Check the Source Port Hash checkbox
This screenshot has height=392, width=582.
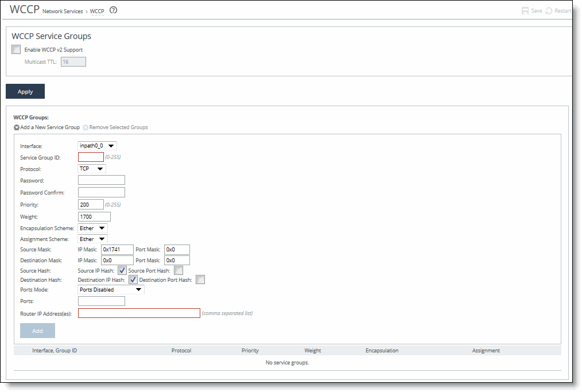[x=179, y=270]
